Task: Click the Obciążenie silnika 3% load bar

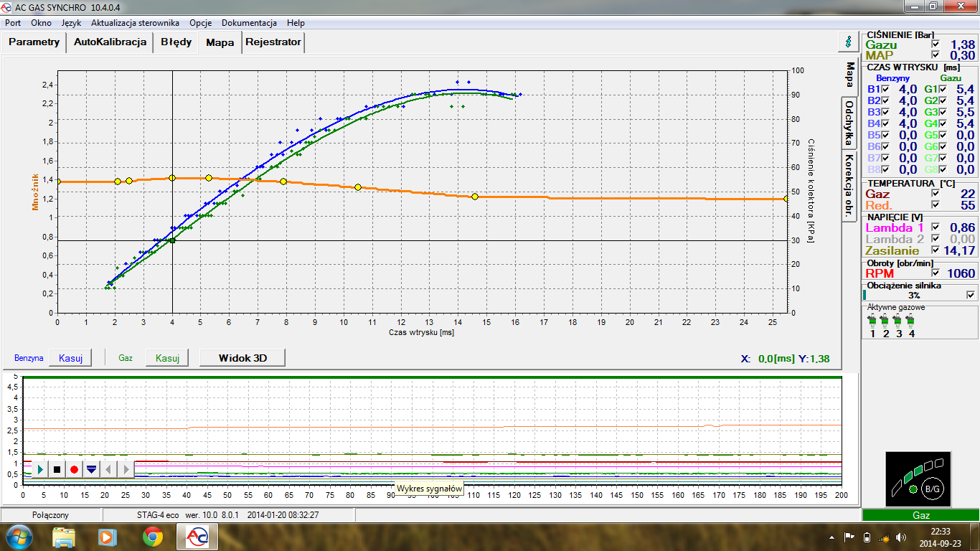Action: point(914,295)
